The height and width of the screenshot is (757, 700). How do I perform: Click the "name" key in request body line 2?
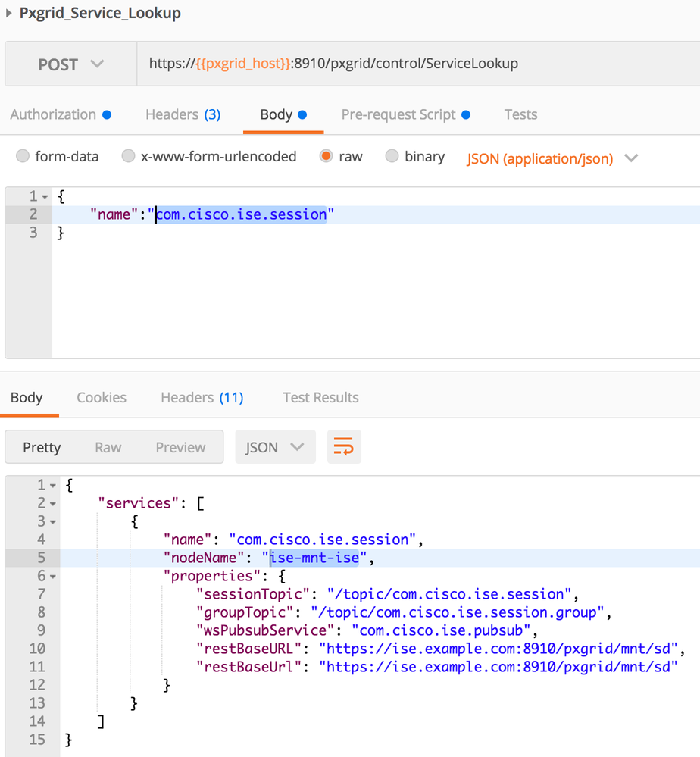point(114,214)
